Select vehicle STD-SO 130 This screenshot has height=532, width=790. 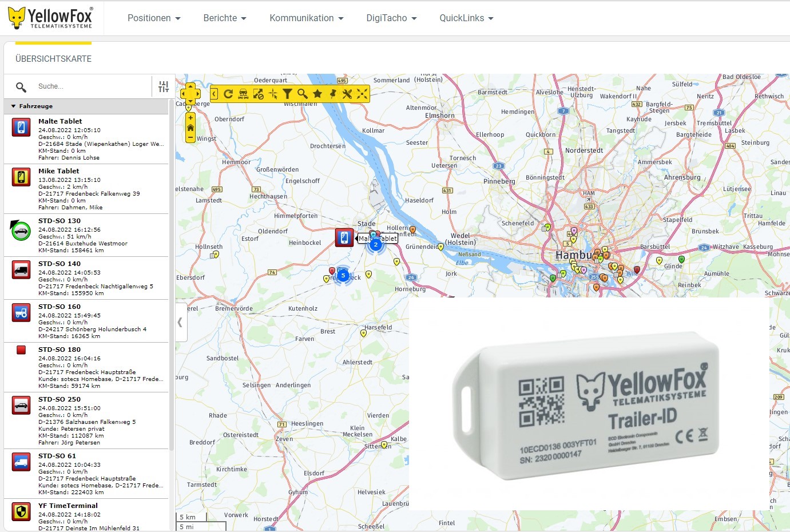pos(86,235)
